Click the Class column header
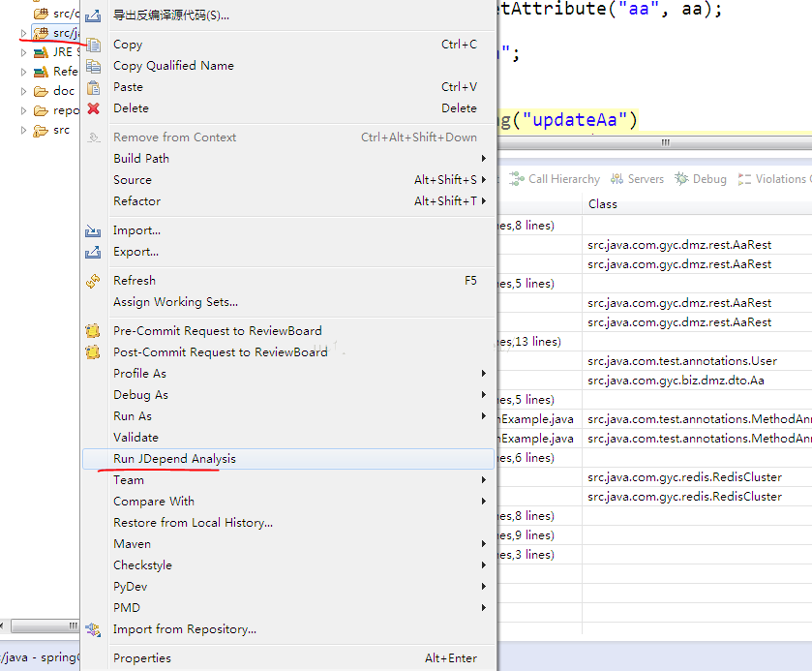The height and width of the screenshot is (671, 812). point(697,204)
